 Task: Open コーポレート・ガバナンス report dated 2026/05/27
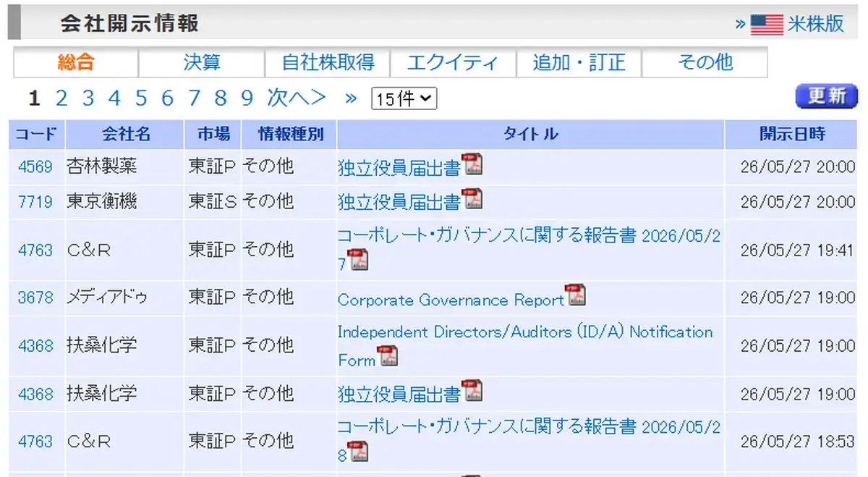(x=529, y=249)
